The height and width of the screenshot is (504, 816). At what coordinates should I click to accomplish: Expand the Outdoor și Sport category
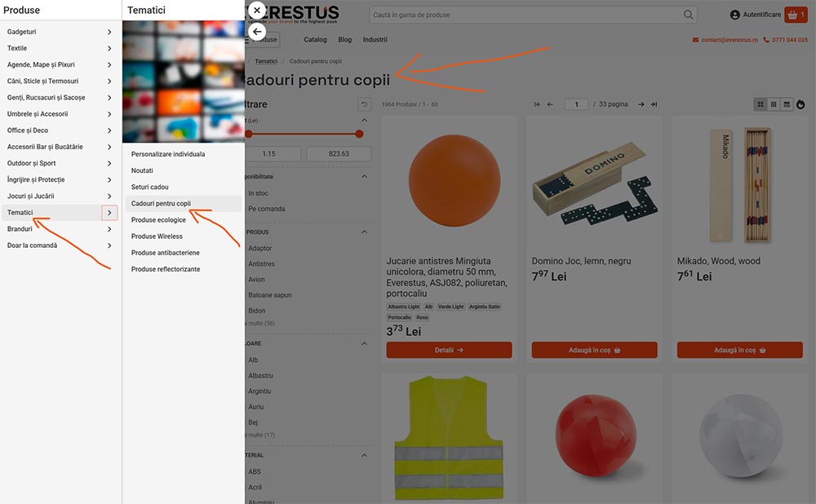[109, 163]
